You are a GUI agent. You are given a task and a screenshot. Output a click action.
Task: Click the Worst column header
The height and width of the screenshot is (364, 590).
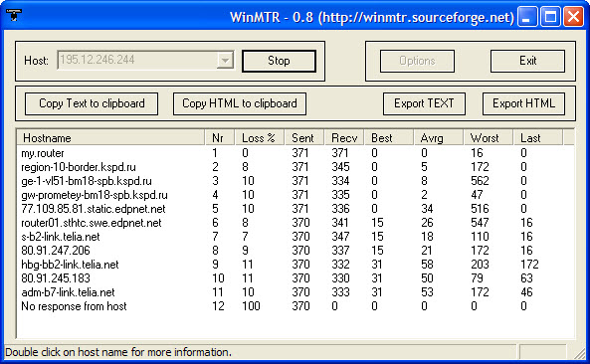click(489, 138)
